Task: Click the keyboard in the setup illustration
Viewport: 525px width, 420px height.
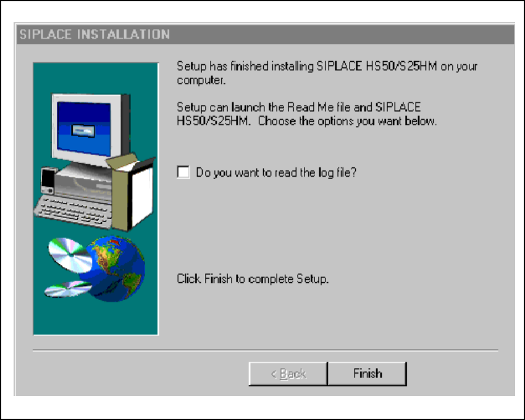Action: tap(73, 211)
